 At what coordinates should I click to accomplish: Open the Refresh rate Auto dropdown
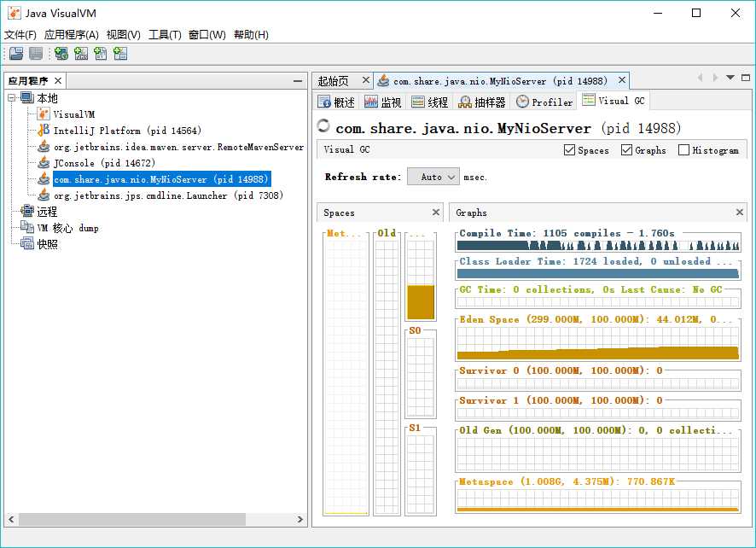tap(433, 177)
